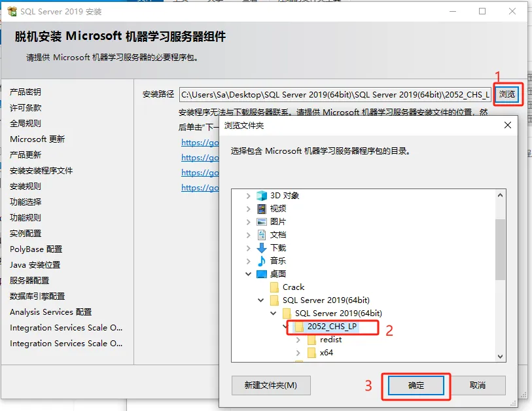Expand the redist folder node
This screenshot has height=411, width=532.
click(298, 340)
